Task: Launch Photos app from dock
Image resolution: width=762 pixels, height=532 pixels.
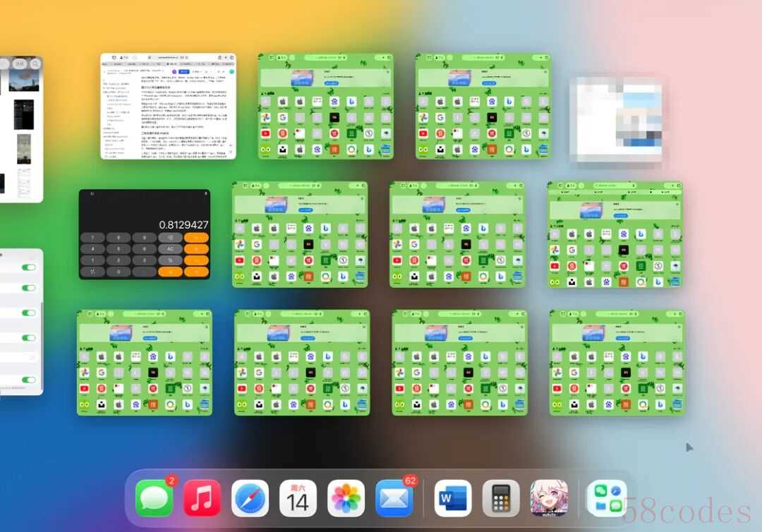Action: coord(346,498)
